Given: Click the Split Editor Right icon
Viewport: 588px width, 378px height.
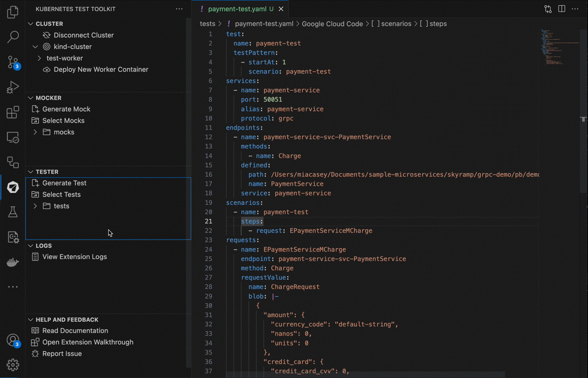Looking at the screenshot, I should point(562,9).
